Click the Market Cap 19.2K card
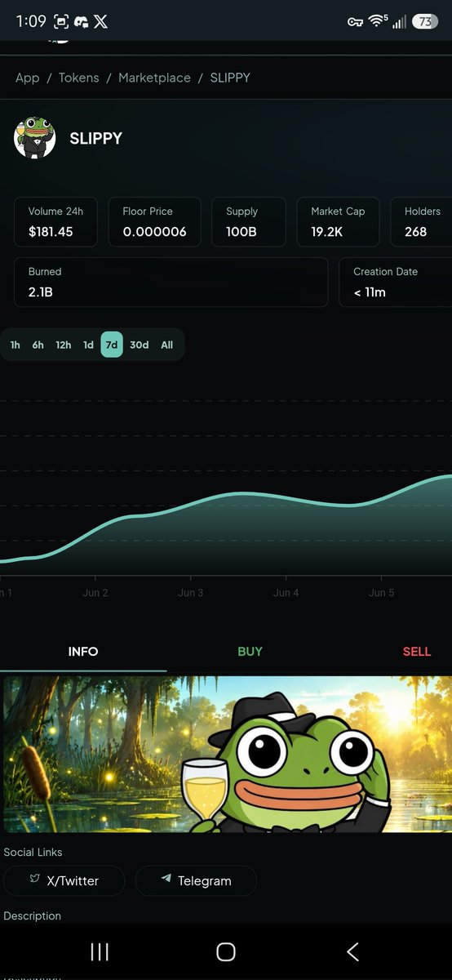This screenshot has height=980, width=452. (338, 221)
